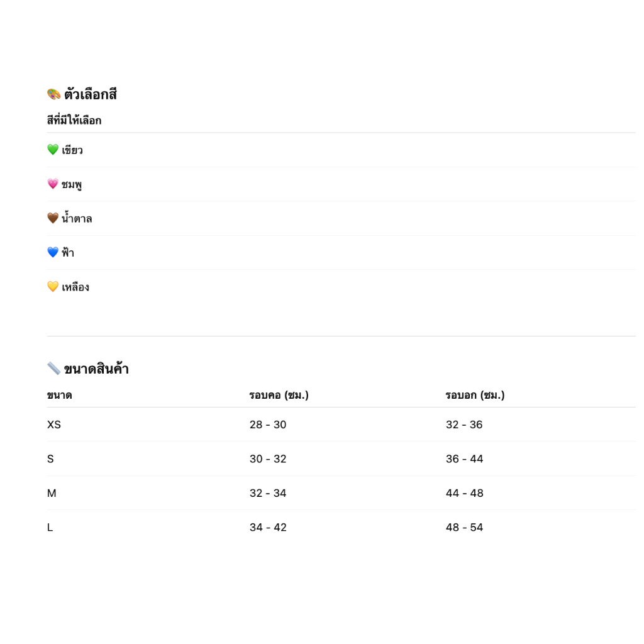The width and height of the screenshot is (644, 644).
Task: Select the M size row label
Action: 52,493
